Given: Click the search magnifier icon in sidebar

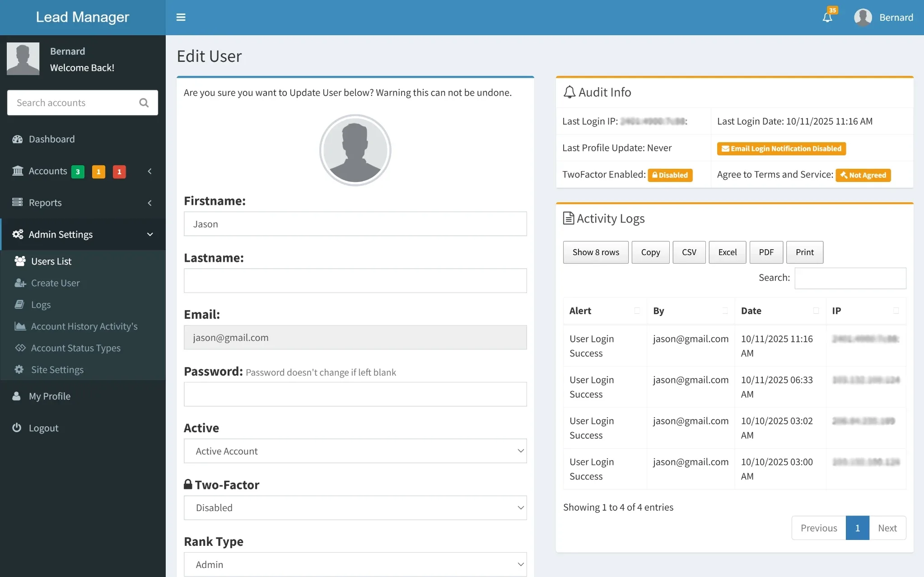Looking at the screenshot, I should pos(144,103).
